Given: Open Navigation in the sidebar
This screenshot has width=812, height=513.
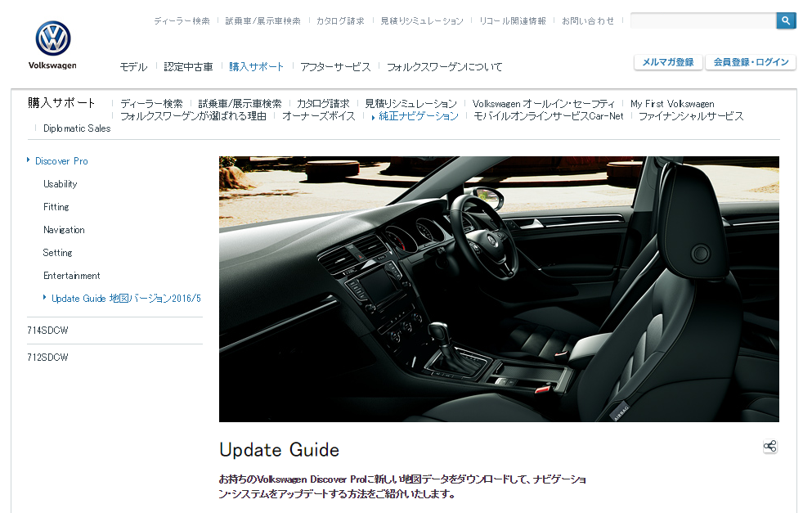Looking at the screenshot, I should 64,230.
